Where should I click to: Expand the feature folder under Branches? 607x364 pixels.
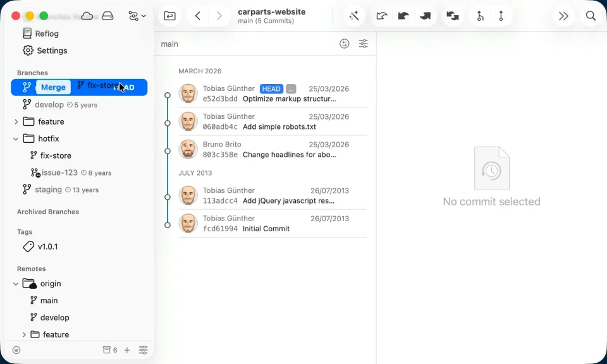(16, 122)
